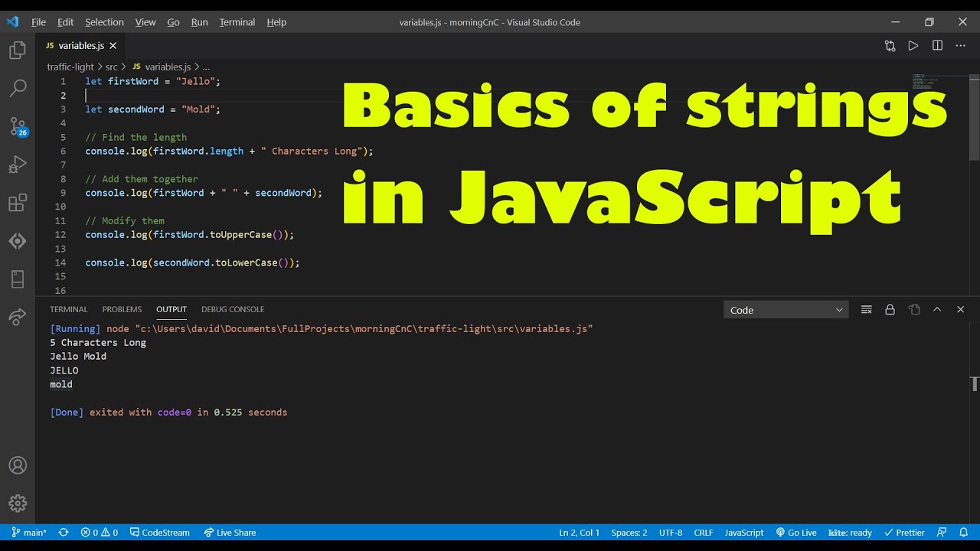The height and width of the screenshot is (551, 980).
Task: Click the CodeStream status bar button
Action: 160,533
